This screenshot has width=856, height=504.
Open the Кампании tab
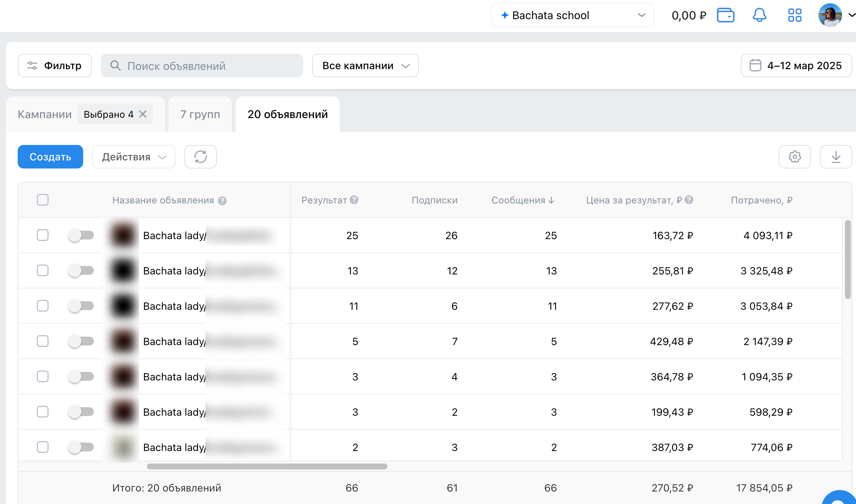45,114
